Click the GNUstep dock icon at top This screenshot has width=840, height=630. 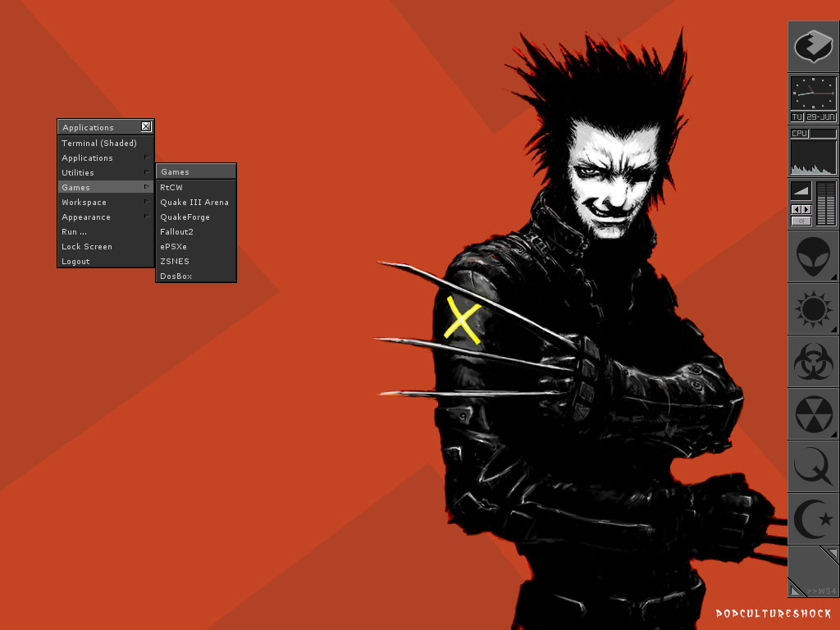[x=813, y=46]
